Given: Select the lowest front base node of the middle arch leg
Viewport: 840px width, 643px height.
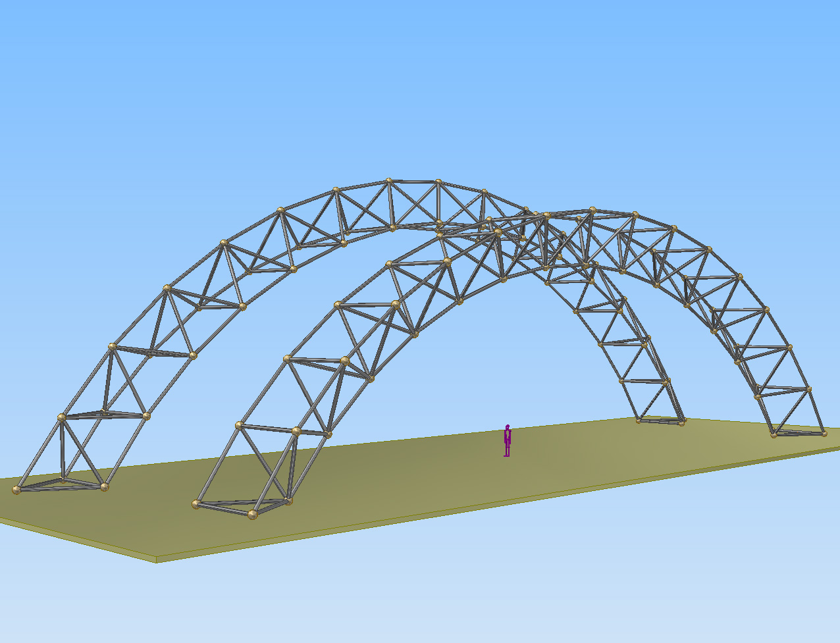Looking at the screenshot, I should tap(252, 515).
